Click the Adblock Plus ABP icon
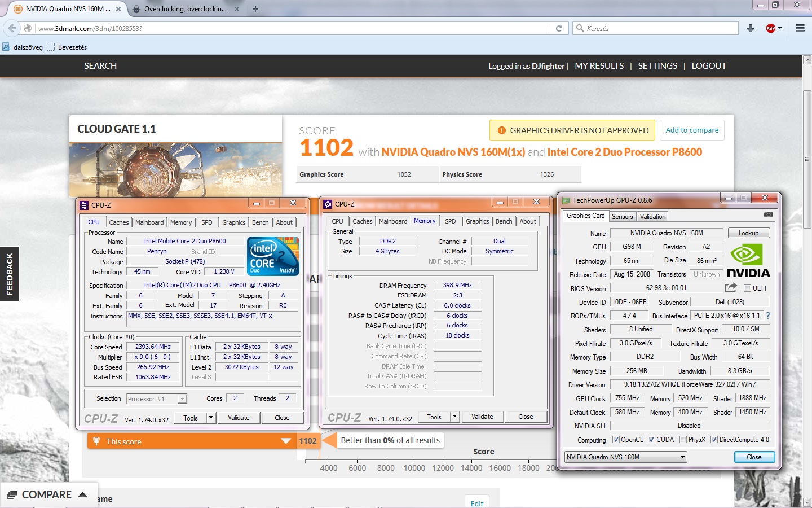Screen dimensions: 812x508 770,28
